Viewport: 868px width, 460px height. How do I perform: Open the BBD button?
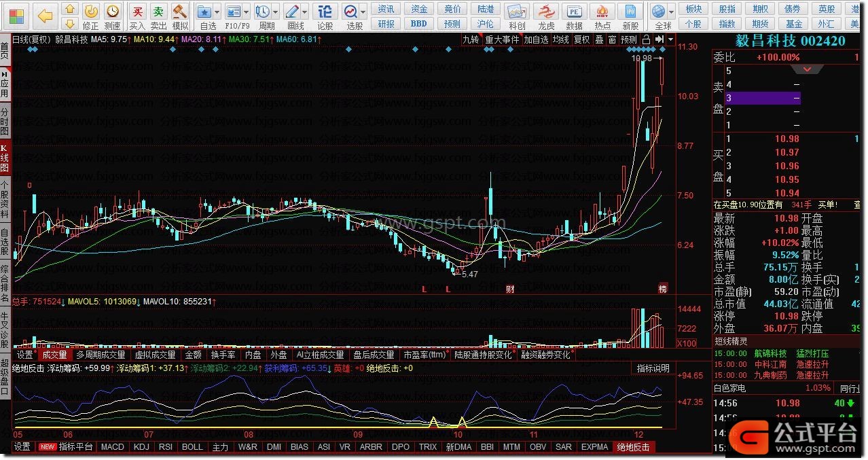[x=419, y=24]
